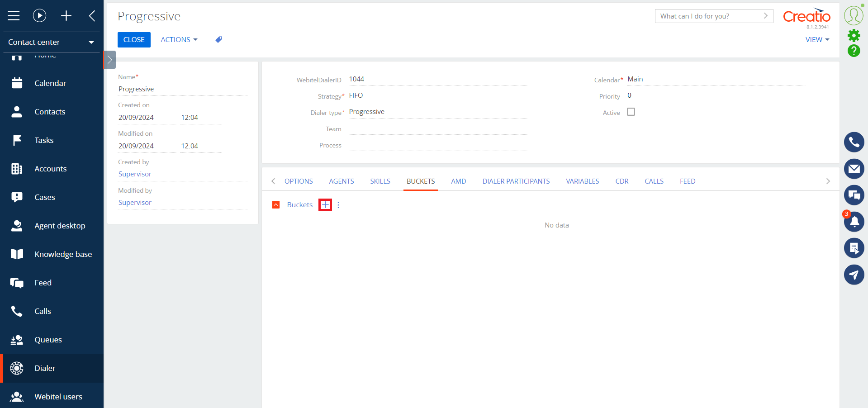868x408 pixels.
Task: Click the Buckets detail title
Action: 299,205
